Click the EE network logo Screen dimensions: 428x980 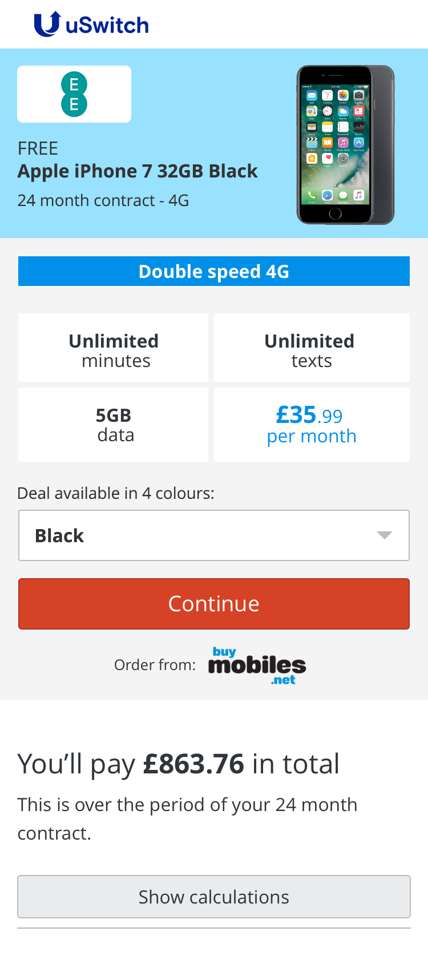tap(74, 94)
